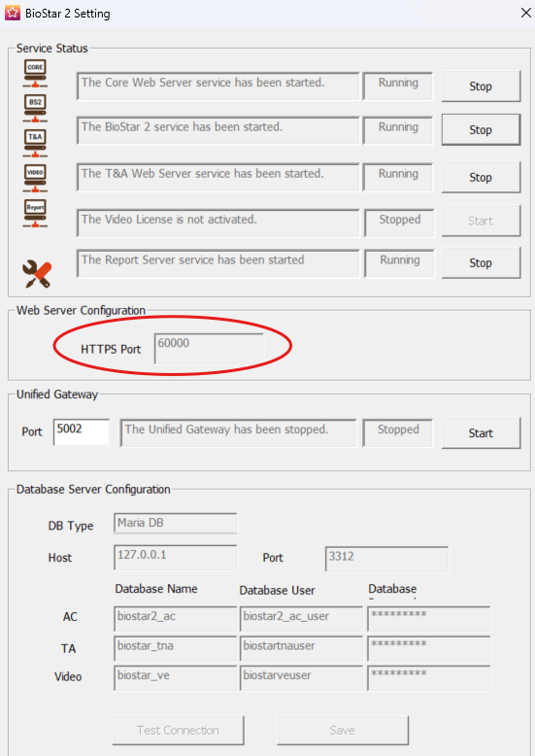Stop the BioStar 2 service
Image resolution: width=535 pixels, height=756 pixels.
pyautogui.click(x=481, y=129)
